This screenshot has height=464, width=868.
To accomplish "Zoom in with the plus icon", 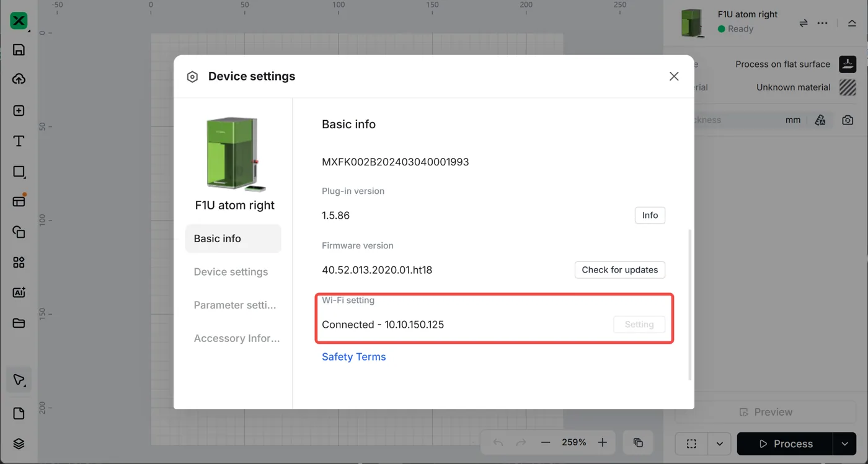I will point(602,442).
